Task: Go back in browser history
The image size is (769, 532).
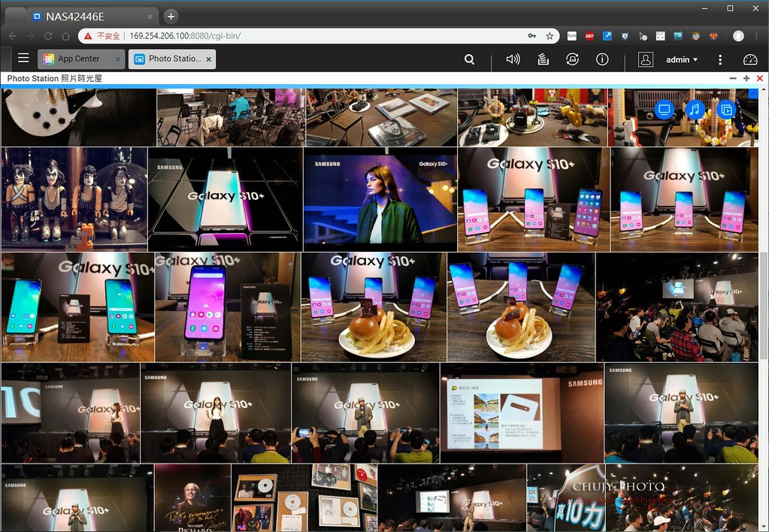Action: point(13,36)
